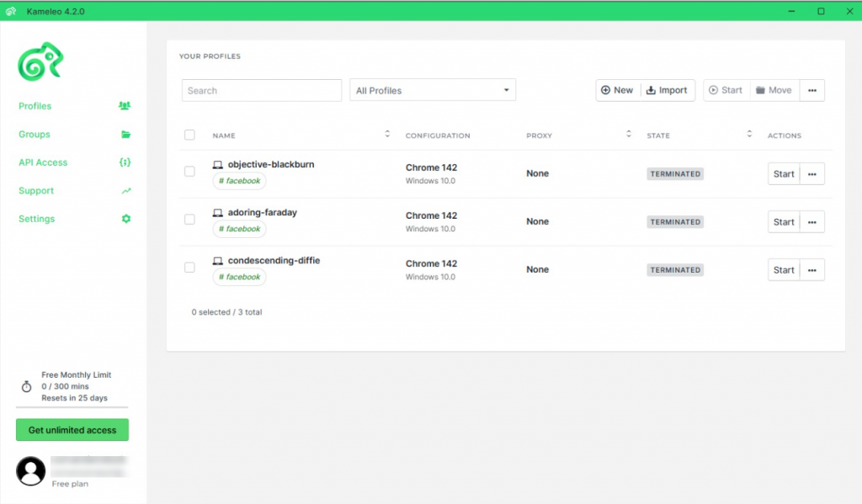Click the user avatar icon at bottom left
This screenshot has width=862, height=504.
(x=31, y=471)
